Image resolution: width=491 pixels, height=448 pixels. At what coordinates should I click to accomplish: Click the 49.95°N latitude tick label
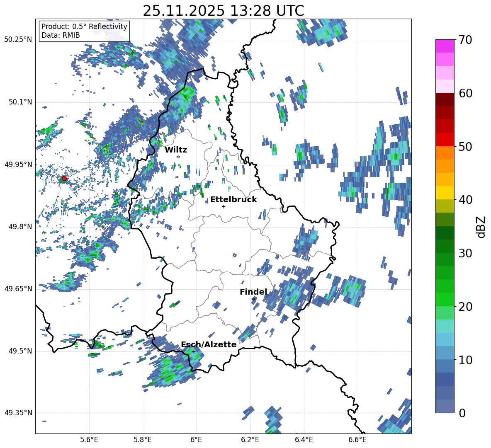[18, 165]
